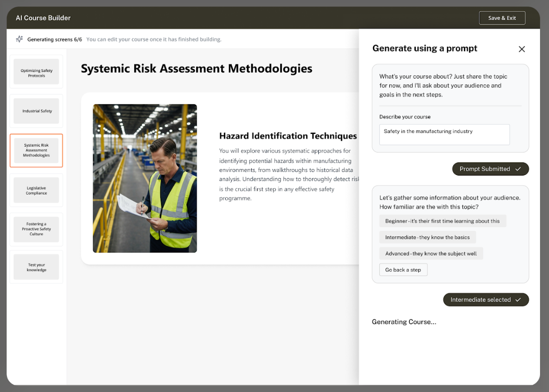The image size is (549, 392).
Task: Click the AI Course Builder title
Action: click(x=43, y=18)
